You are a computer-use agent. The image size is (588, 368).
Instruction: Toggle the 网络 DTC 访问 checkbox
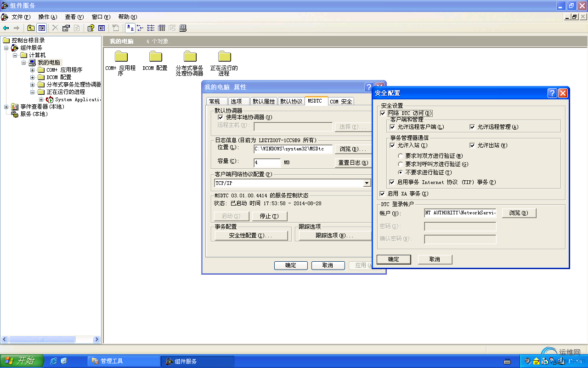tap(383, 113)
